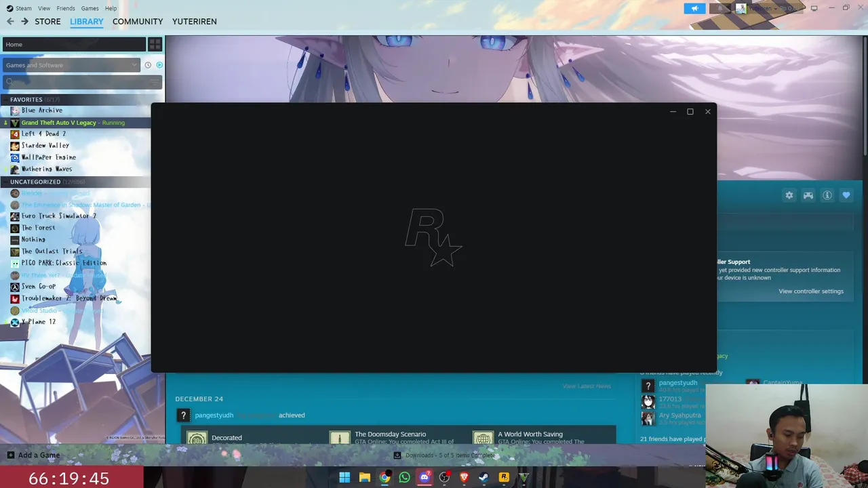868x488 pixels.
Task: Open View controller settings link
Action: coord(811,291)
